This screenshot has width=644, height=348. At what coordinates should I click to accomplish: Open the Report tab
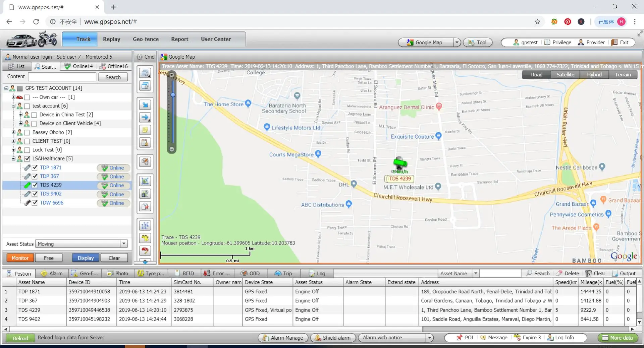pos(179,39)
